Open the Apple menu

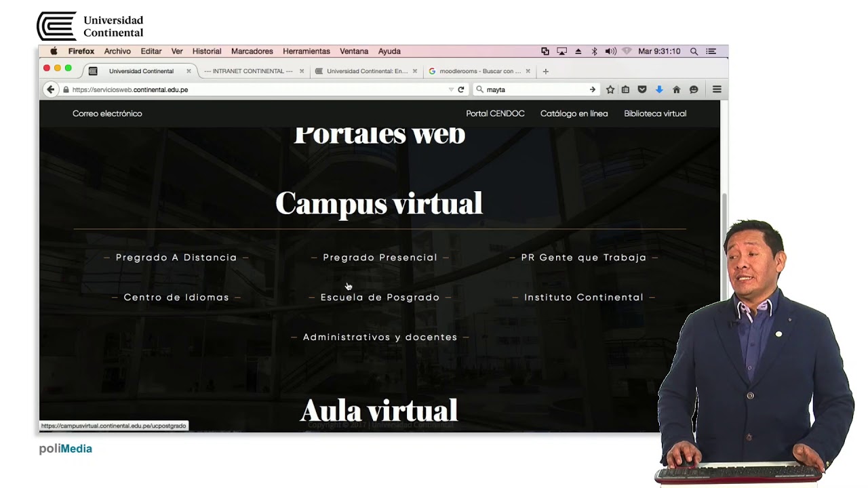click(x=54, y=52)
